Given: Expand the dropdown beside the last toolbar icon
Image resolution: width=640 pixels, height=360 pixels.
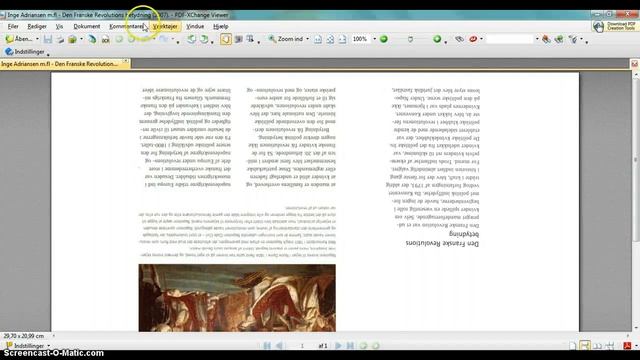Looking at the screenshot, I should coord(582,39).
